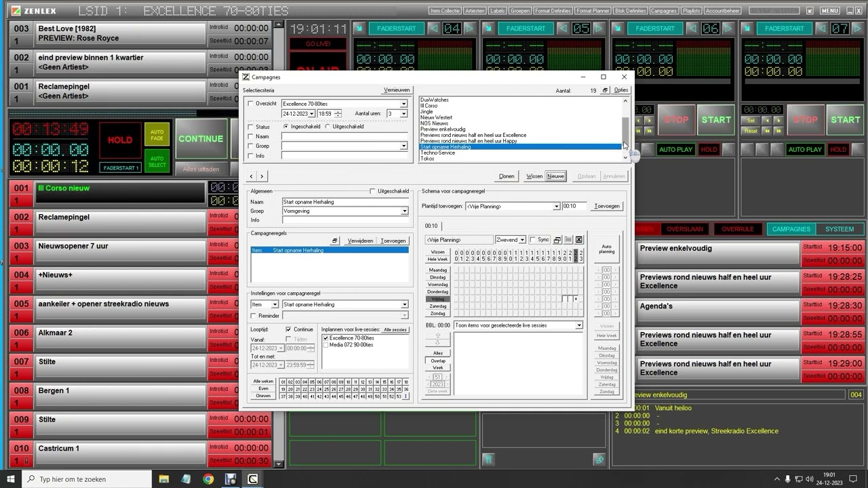Screen dimensions: 868x488
Task: Click blue arrow icon left of player 05 FADERSTART
Action: pyautogui.click(x=489, y=28)
